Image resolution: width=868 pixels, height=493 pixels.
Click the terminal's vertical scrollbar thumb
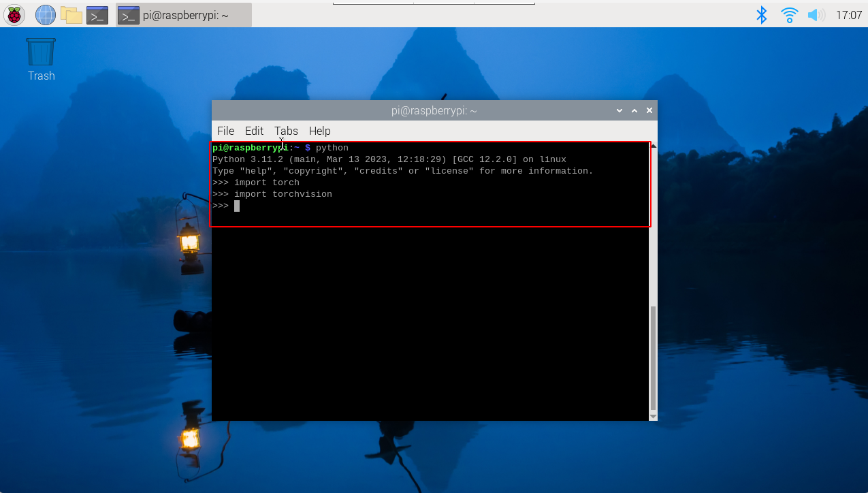[654, 357]
